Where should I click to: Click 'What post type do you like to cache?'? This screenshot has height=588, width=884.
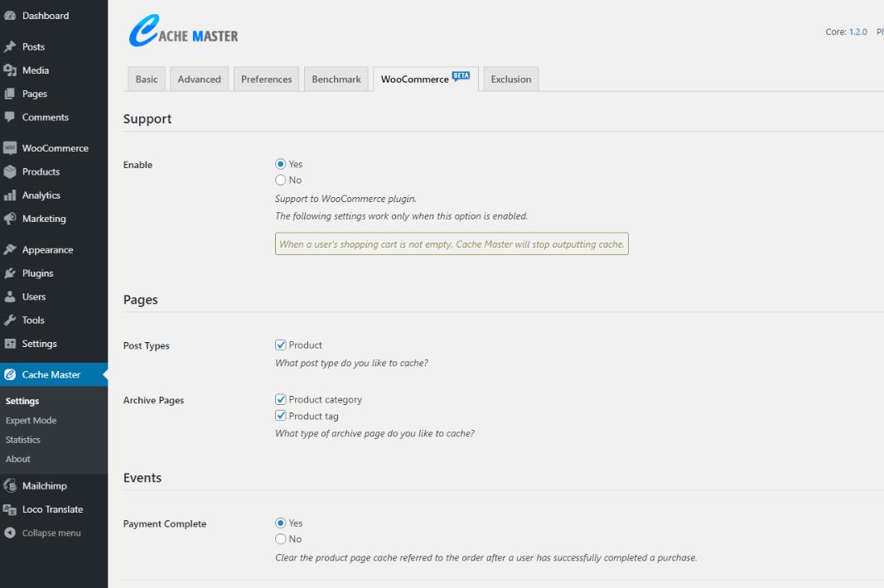click(x=351, y=363)
